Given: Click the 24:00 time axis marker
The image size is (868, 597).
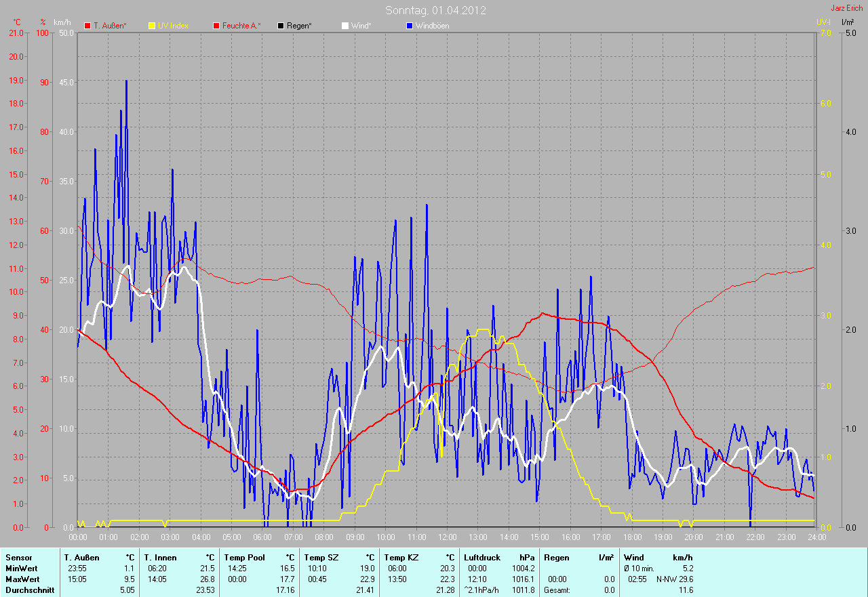Looking at the screenshot, I should tap(816, 537).
